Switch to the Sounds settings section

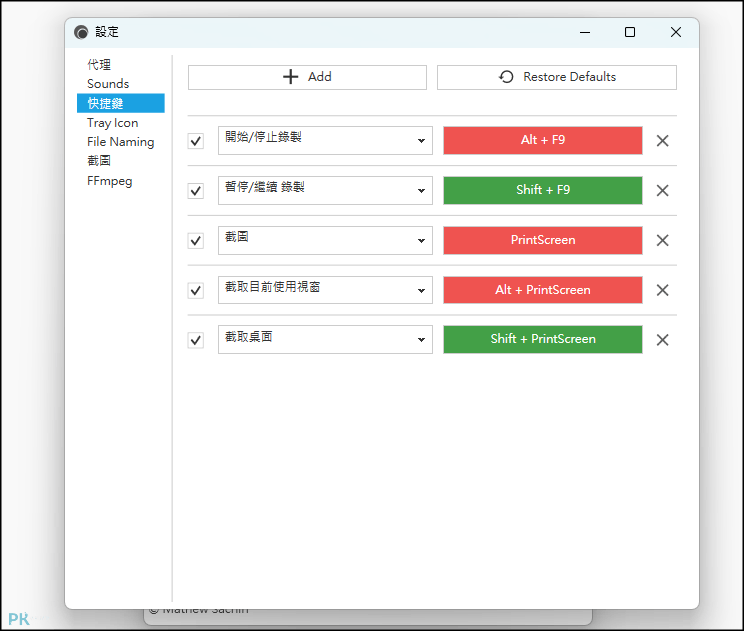pos(108,84)
